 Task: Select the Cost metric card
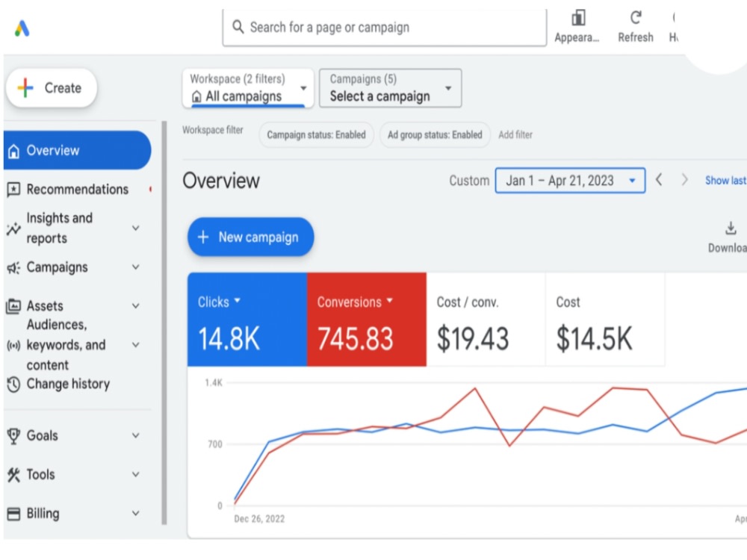pyautogui.click(x=605, y=319)
